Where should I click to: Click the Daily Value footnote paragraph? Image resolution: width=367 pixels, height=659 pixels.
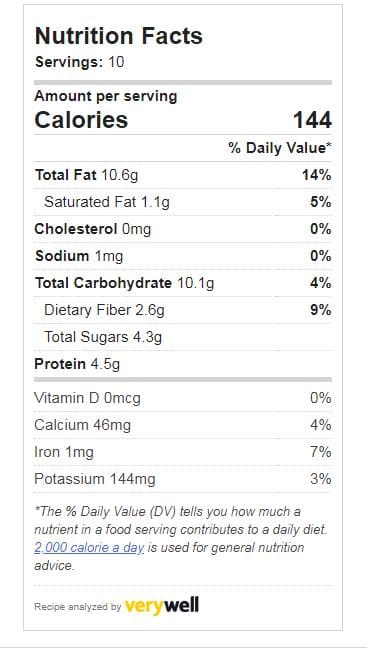pyautogui.click(x=181, y=539)
